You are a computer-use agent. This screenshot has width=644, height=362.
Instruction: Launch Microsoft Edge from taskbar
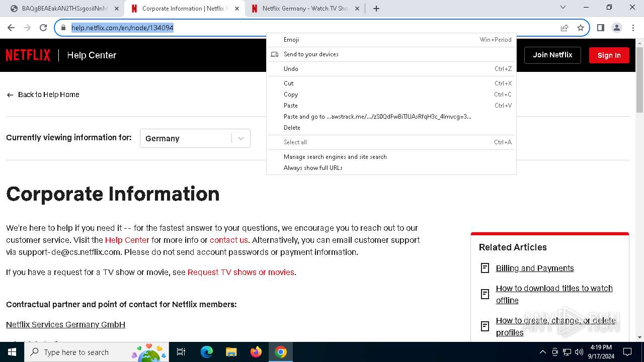pyautogui.click(x=207, y=352)
